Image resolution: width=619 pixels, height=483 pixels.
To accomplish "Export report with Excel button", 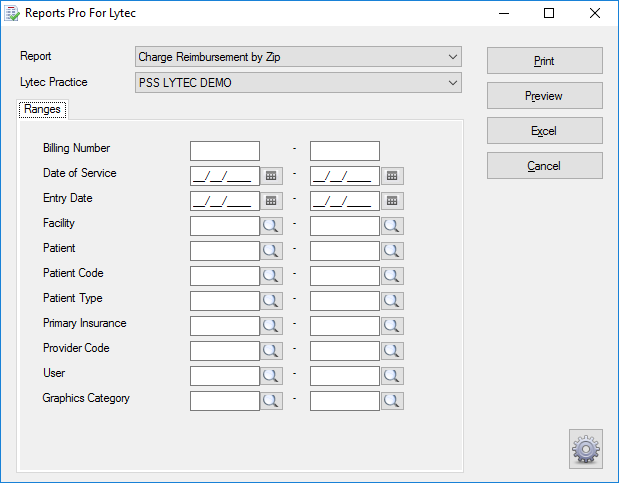I will [x=545, y=131].
